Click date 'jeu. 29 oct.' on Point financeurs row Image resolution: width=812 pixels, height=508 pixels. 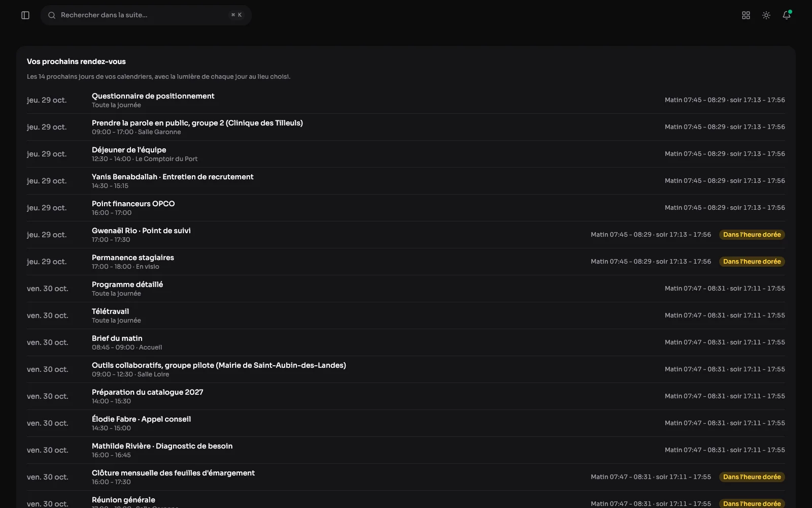[47, 208]
